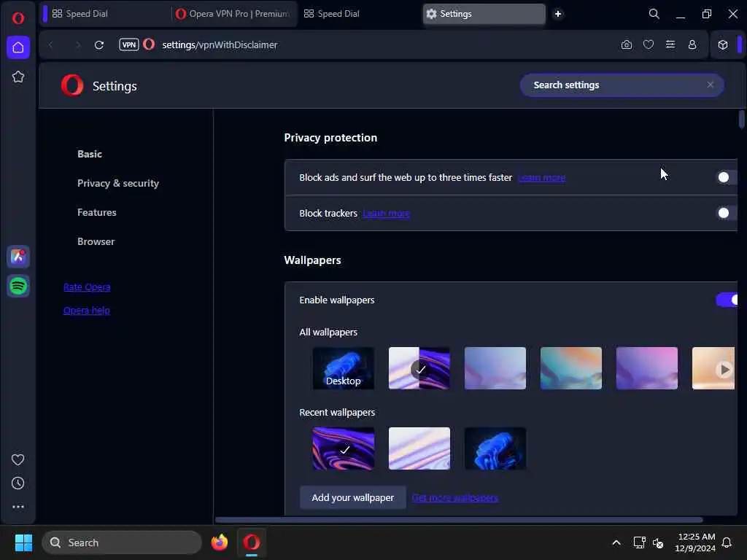Open Basic settings section
The width and height of the screenshot is (747, 560).
tap(90, 154)
